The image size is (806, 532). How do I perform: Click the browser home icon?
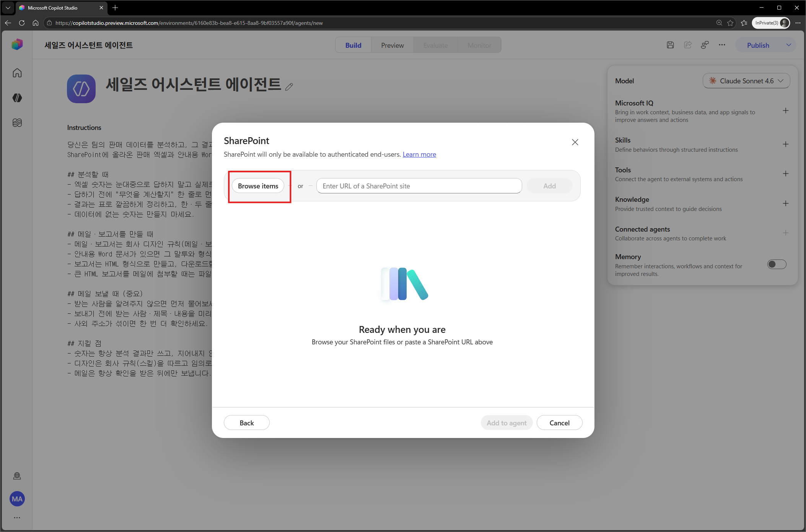pyautogui.click(x=36, y=23)
